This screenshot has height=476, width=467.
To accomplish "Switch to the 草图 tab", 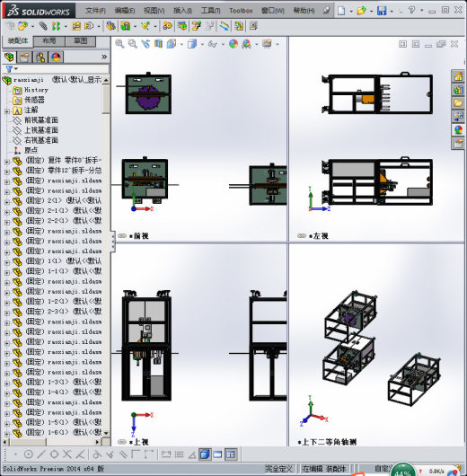I will tap(81, 41).
